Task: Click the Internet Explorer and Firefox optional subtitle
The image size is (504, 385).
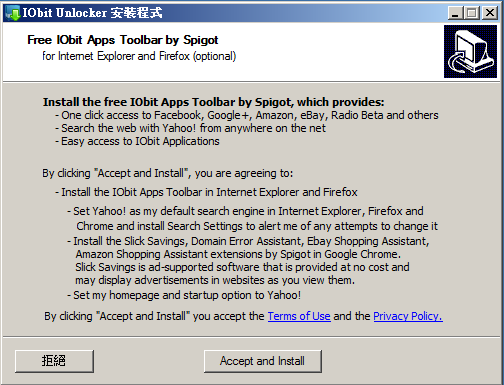Action: pyautogui.click(x=139, y=56)
